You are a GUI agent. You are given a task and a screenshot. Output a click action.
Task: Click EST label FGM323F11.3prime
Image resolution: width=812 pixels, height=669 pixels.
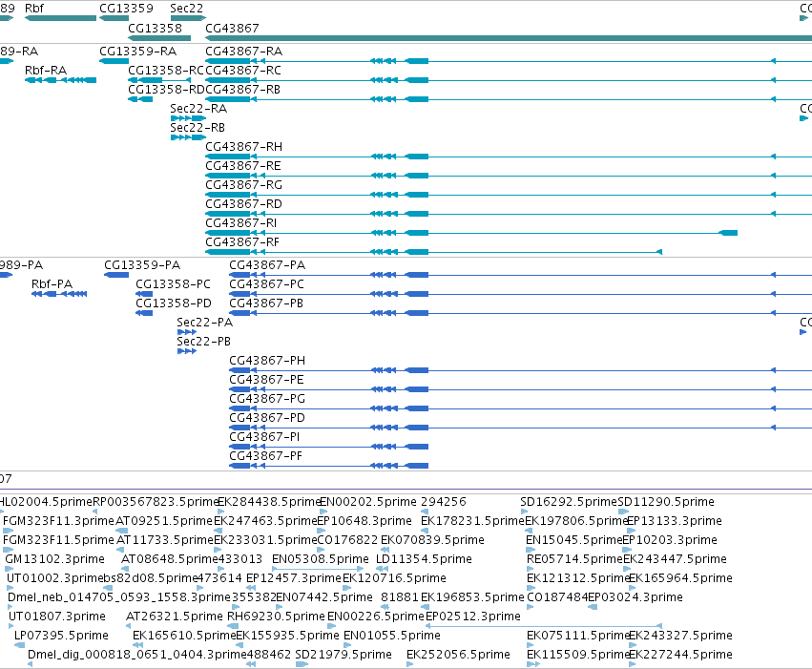click(x=58, y=521)
